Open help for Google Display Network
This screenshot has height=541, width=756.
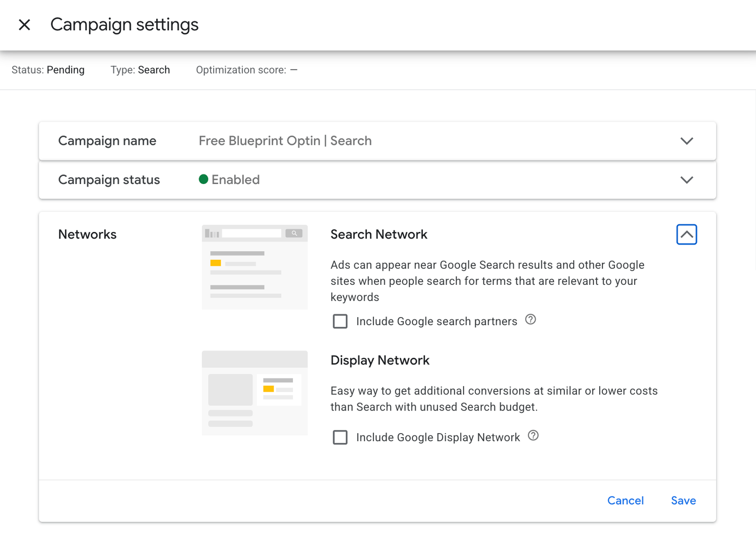(533, 436)
